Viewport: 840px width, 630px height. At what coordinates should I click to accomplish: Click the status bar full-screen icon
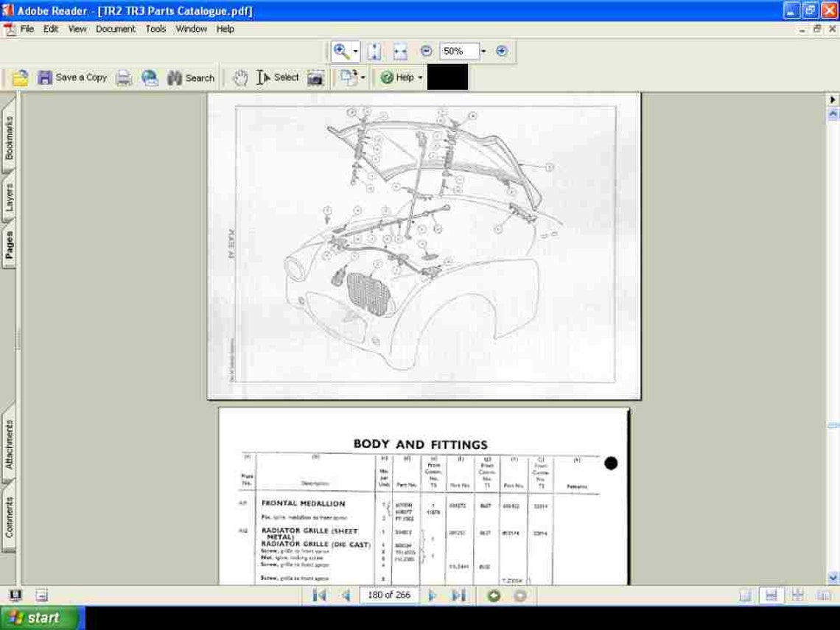click(x=15, y=595)
